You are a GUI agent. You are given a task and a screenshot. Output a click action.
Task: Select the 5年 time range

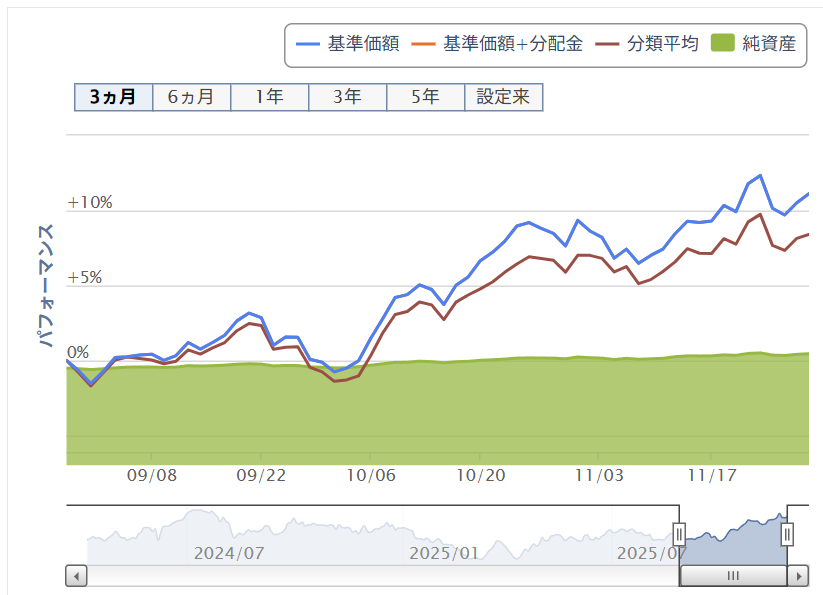425,97
